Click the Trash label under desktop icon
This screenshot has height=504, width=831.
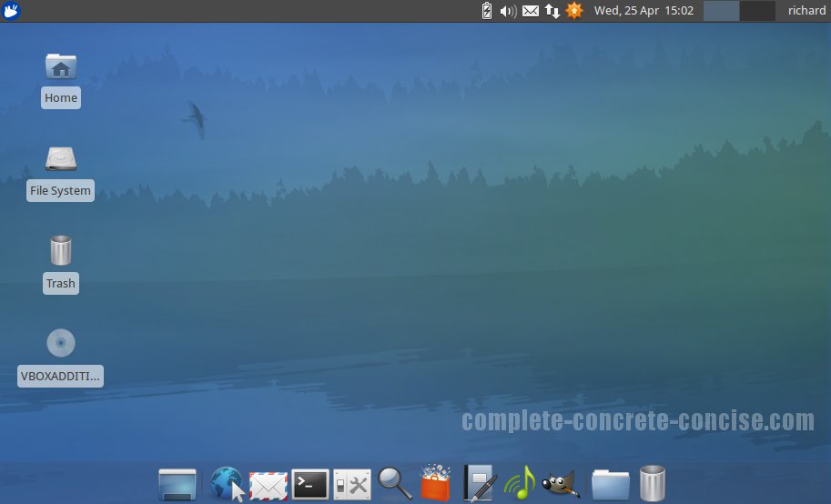(61, 284)
